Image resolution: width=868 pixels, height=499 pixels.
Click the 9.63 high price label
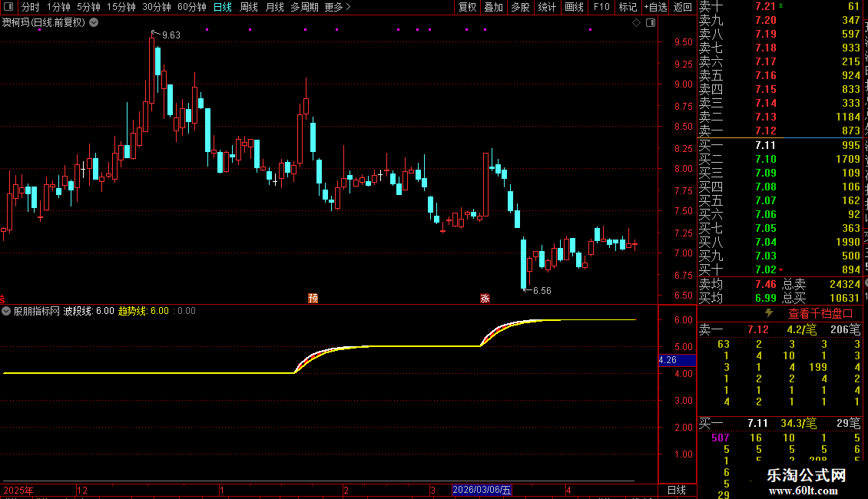coord(171,35)
